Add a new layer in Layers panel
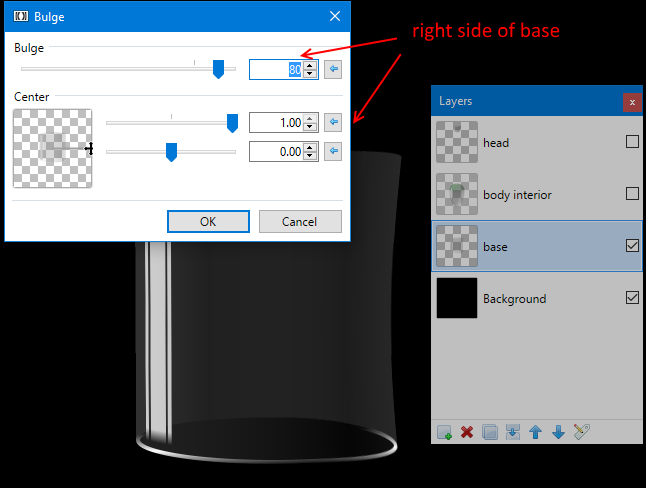This screenshot has height=488, width=646. [444, 432]
